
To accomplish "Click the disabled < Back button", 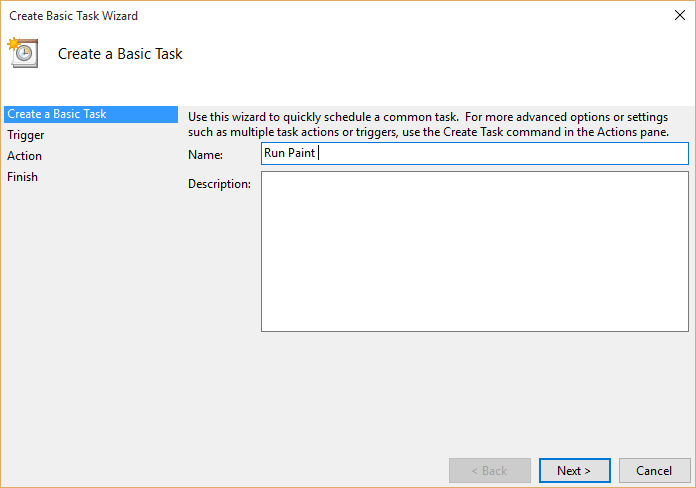I will 490,470.
